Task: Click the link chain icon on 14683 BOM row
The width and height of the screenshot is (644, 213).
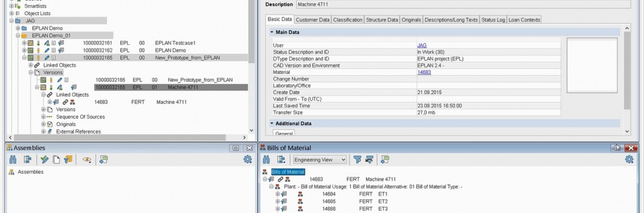Action: pos(281,179)
